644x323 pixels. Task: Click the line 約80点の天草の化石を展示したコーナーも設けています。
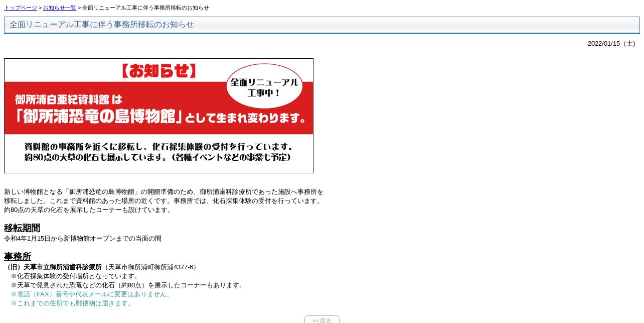(89, 210)
